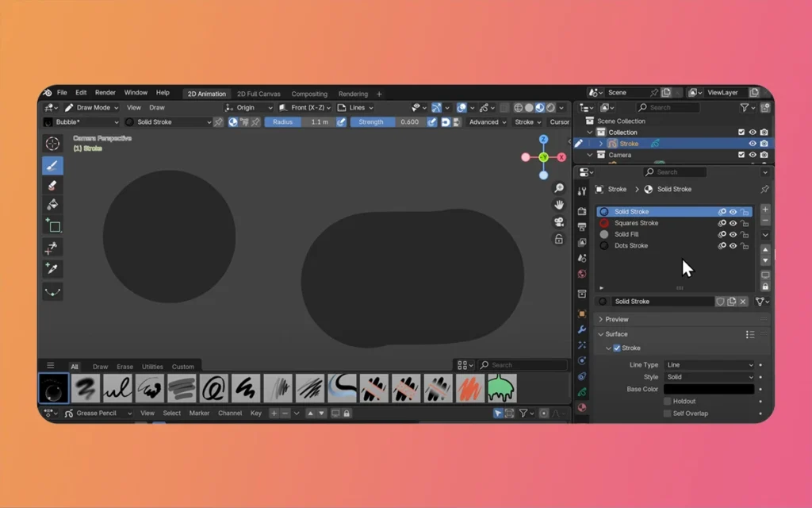The width and height of the screenshot is (812, 508).
Task: Switch to Rendering workspace tab
Action: (353, 94)
